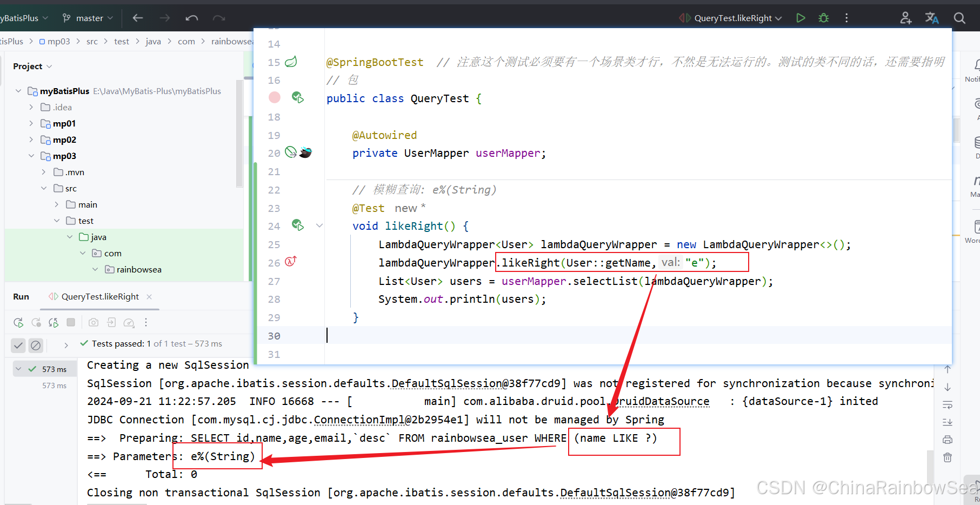Place cursor on empty line 30
Image resolution: width=980 pixels, height=505 pixels.
638,336
